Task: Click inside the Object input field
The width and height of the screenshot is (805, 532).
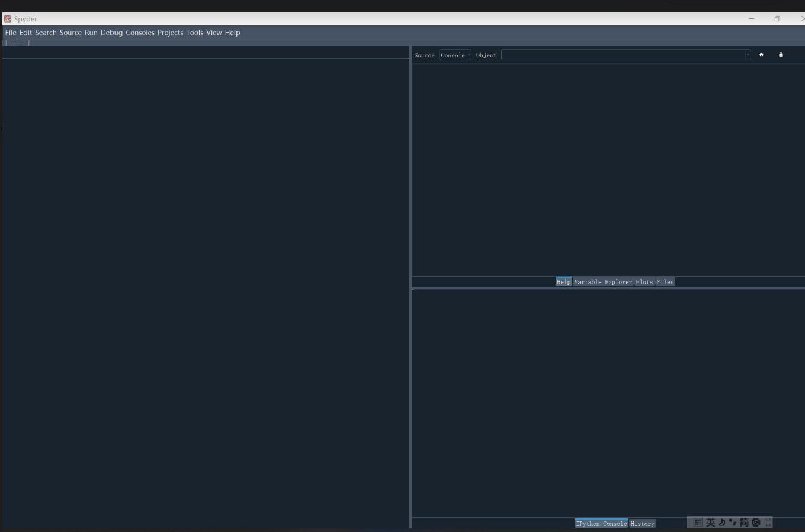Action: (622, 55)
